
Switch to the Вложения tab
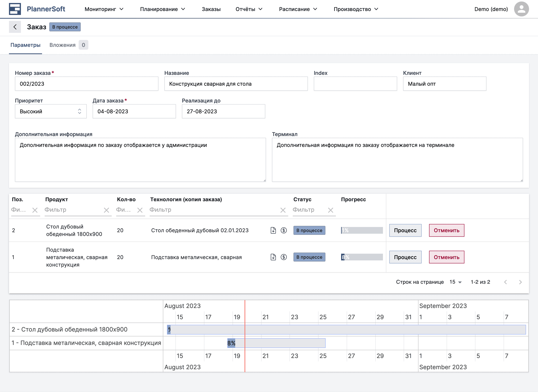tap(62, 45)
